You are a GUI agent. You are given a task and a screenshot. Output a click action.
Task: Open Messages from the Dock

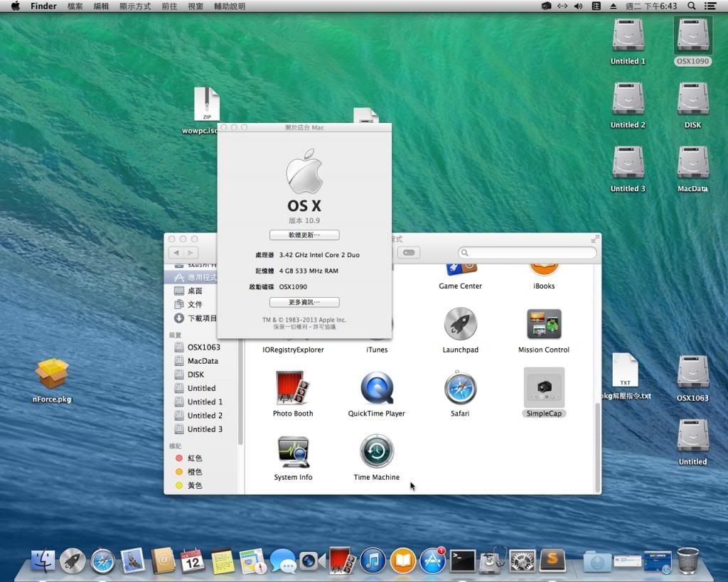(283, 561)
